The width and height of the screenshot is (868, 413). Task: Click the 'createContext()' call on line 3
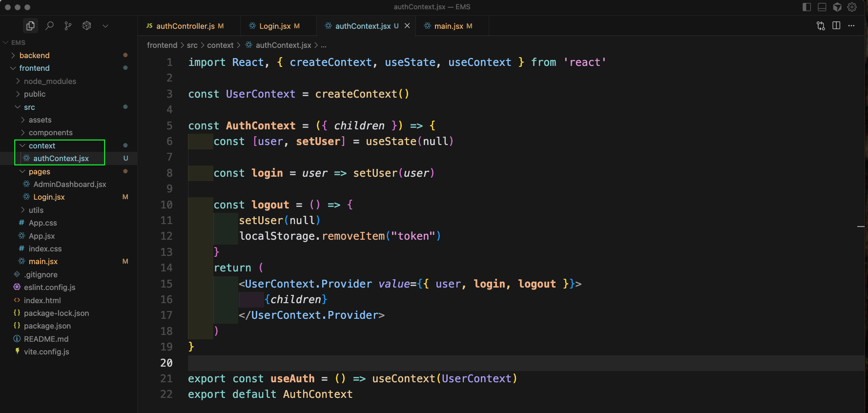[x=362, y=94]
